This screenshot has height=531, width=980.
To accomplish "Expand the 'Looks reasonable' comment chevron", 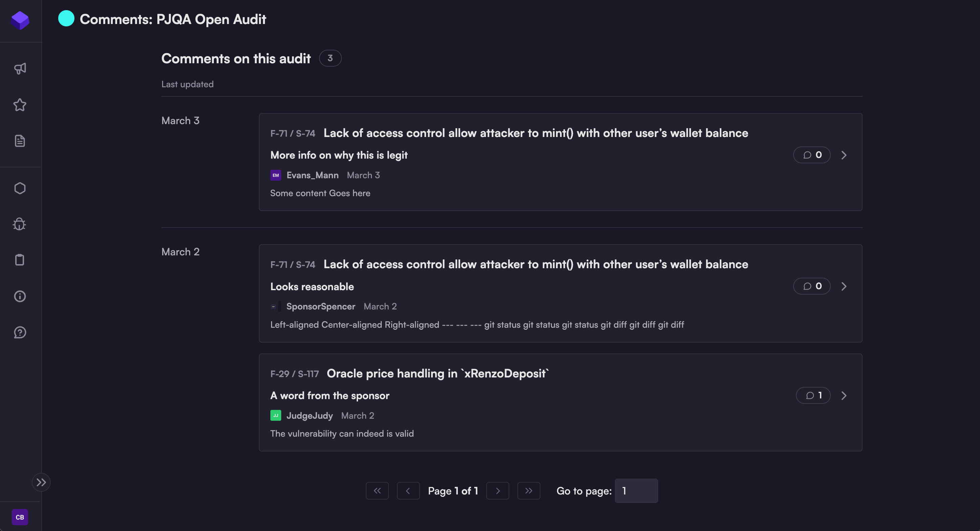I will [x=844, y=286].
